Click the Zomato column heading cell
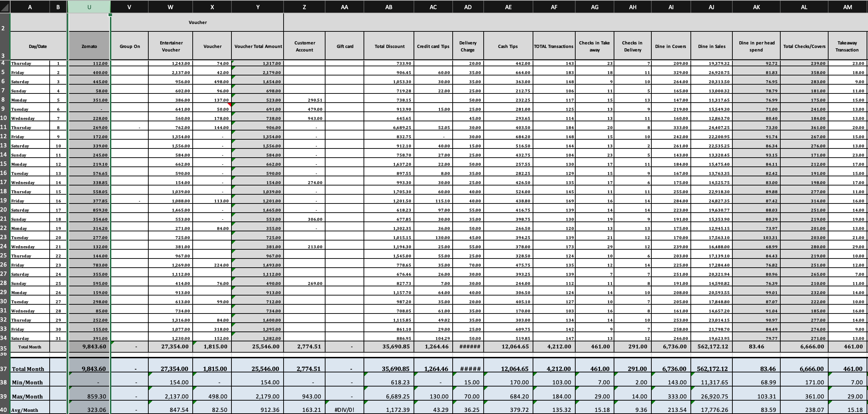Image resolution: width=868 pixels, height=414 pixels. tap(89, 46)
